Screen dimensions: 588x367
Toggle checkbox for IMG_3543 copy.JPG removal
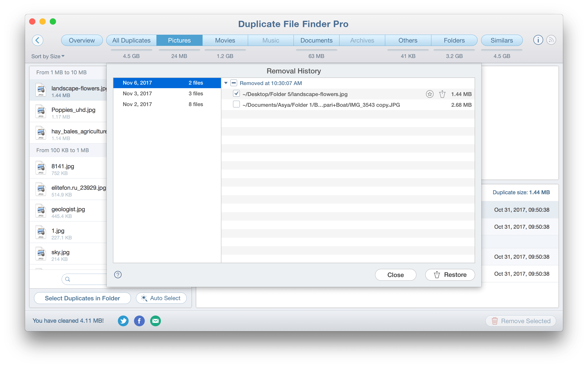pos(235,105)
